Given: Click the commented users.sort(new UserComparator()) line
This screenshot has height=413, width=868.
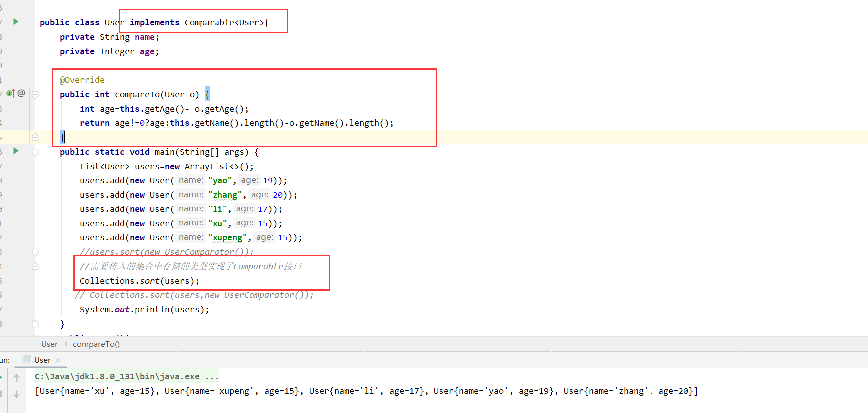Looking at the screenshot, I should point(167,252).
